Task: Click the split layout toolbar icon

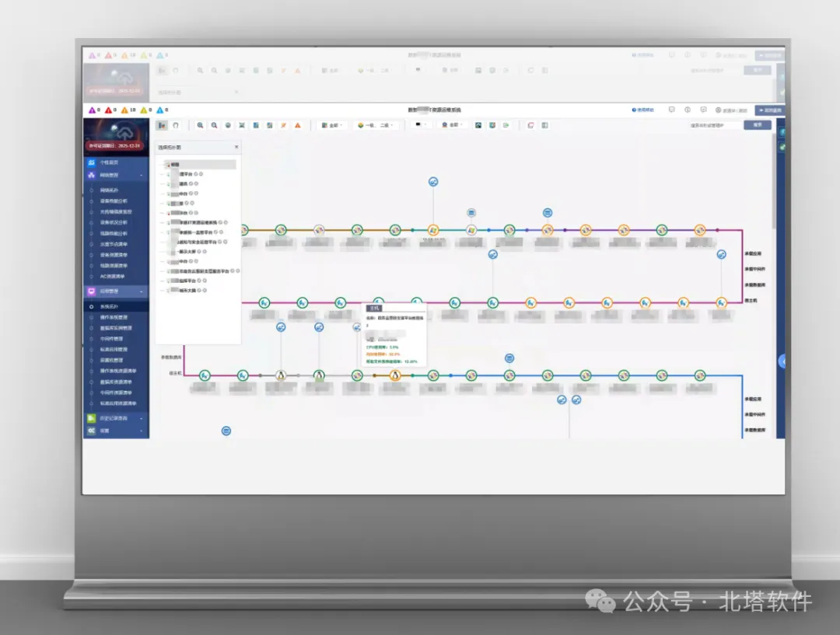Action: [x=544, y=125]
